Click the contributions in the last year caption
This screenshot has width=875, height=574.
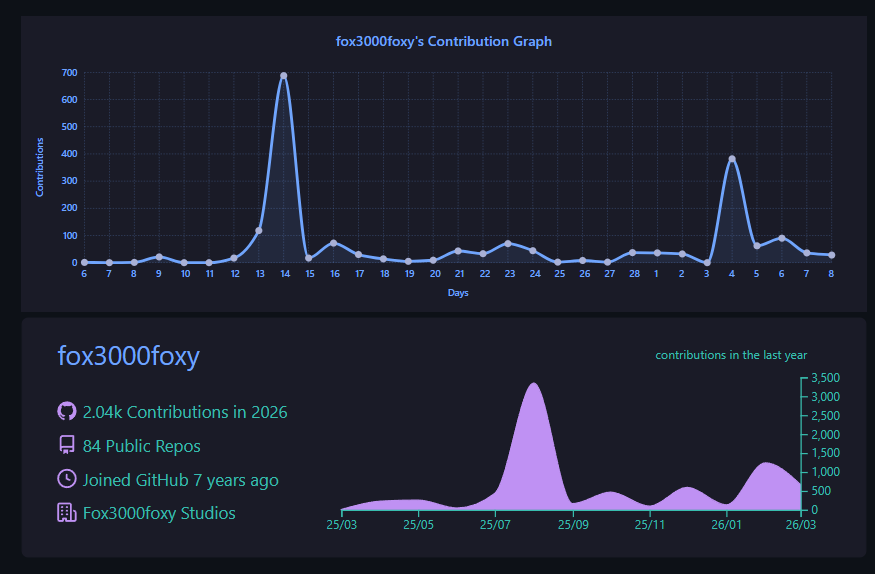coord(731,355)
